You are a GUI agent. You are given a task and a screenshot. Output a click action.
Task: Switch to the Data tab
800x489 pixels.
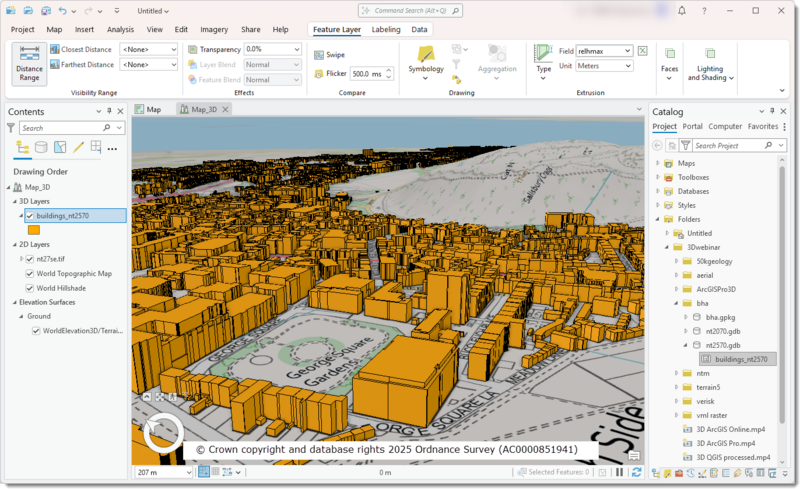[x=419, y=30]
